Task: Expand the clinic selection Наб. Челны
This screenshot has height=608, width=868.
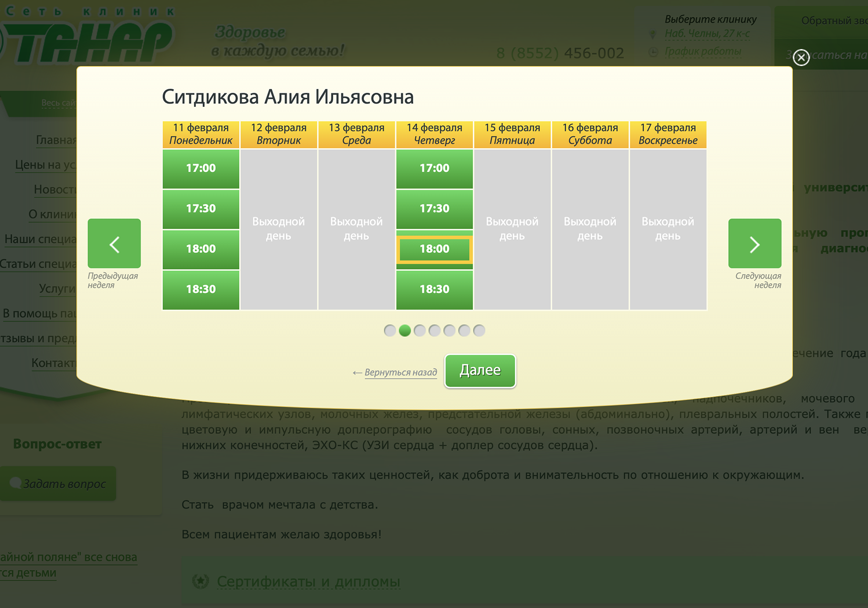Action: click(707, 33)
